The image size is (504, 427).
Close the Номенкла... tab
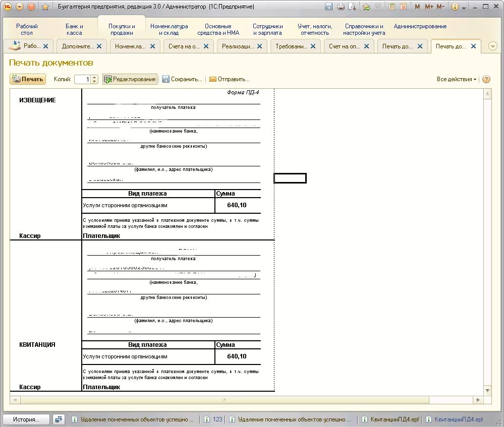(x=153, y=46)
